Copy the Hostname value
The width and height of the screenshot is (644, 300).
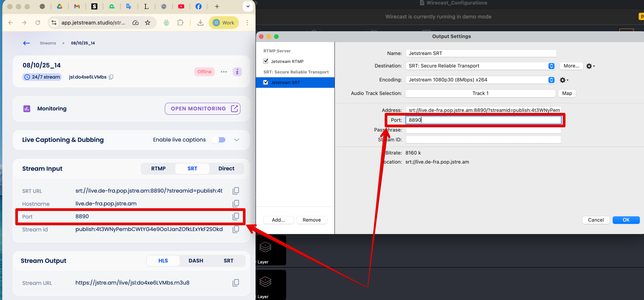pyautogui.click(x=236, y=204)
